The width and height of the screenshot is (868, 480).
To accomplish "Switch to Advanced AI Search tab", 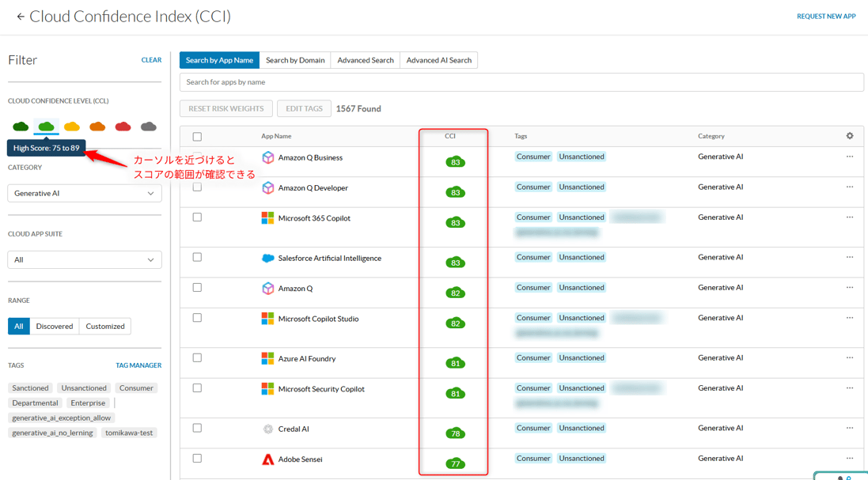I will click(x=438, y=60).
